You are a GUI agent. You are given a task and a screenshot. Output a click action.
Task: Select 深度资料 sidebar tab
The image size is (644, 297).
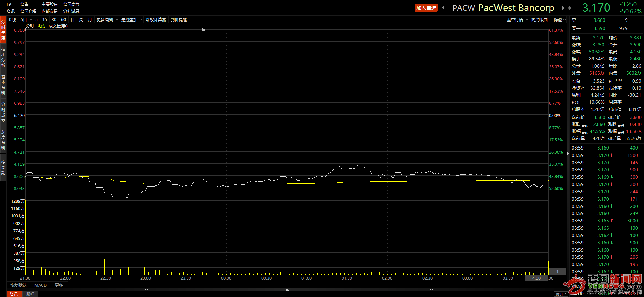pos(3,140)
